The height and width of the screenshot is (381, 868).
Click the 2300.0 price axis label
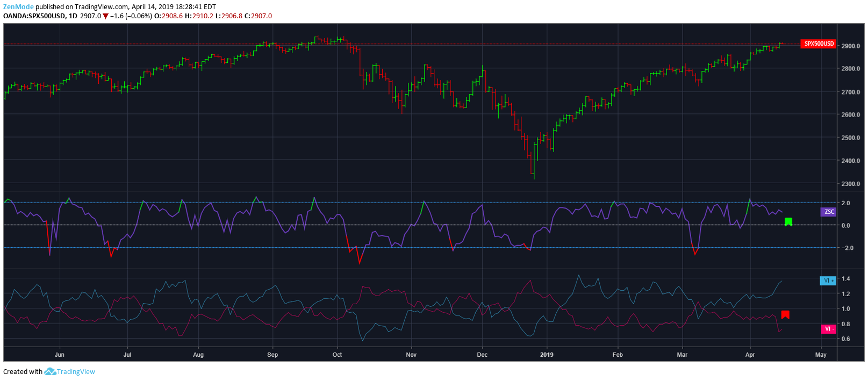pos(851,184)
